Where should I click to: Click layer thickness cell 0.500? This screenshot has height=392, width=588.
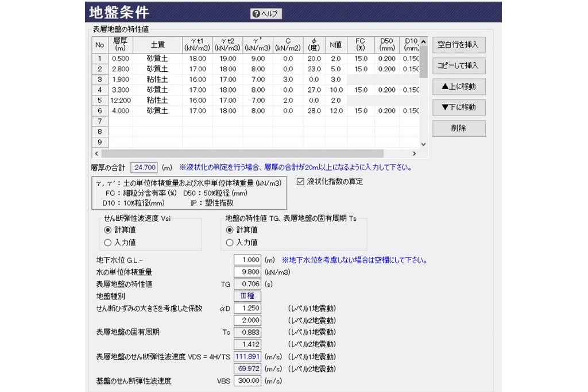(x=121, y=59)
